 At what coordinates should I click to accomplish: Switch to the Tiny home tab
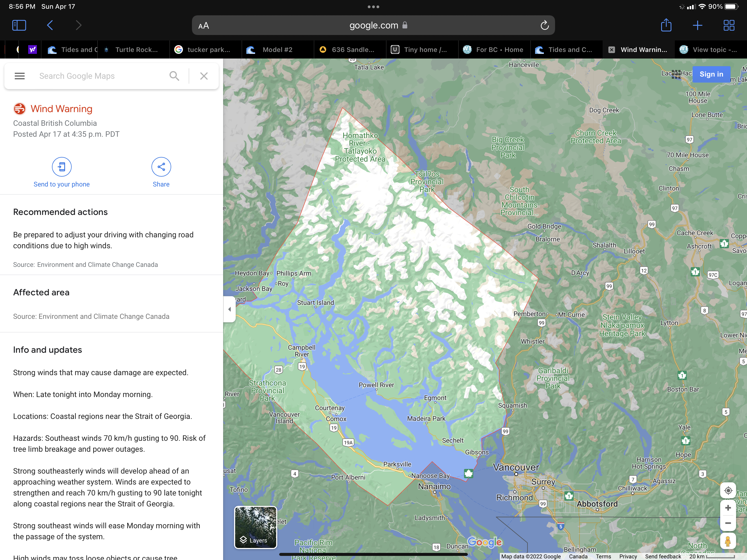422,50
